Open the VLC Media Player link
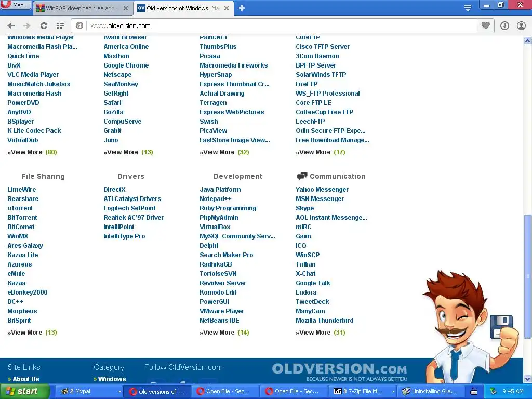The width and height of the screenshot is (532, 399). tap(33, 75)
